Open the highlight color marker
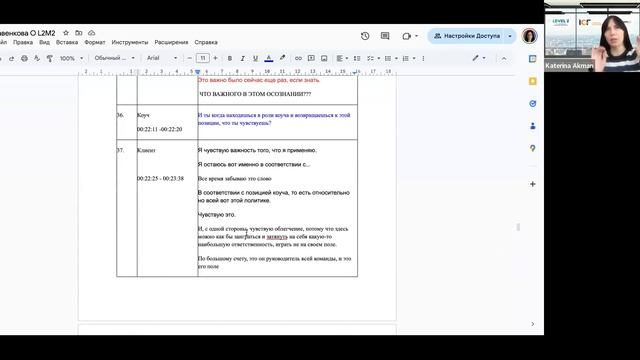The image size is (640, 360). [282, 58]
